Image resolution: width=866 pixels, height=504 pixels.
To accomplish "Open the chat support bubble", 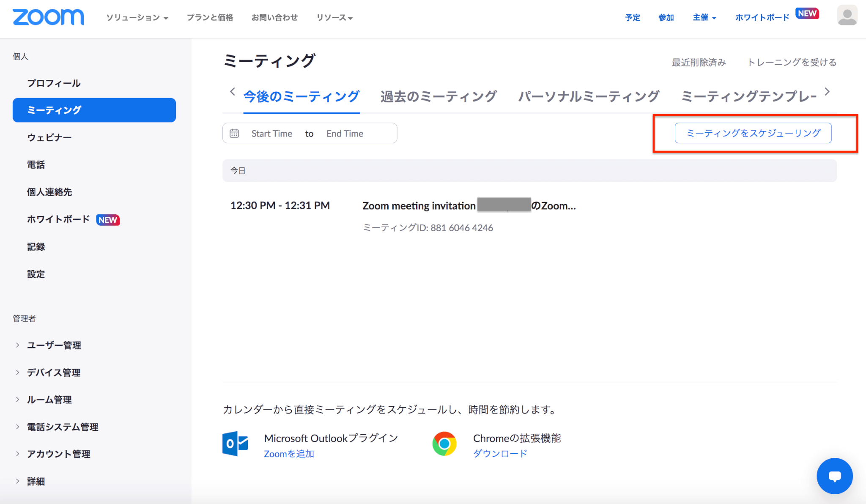I will point(834,476).
